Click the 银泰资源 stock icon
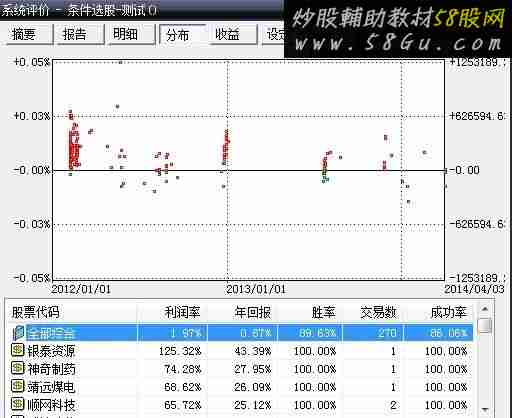 click(18, 350)
